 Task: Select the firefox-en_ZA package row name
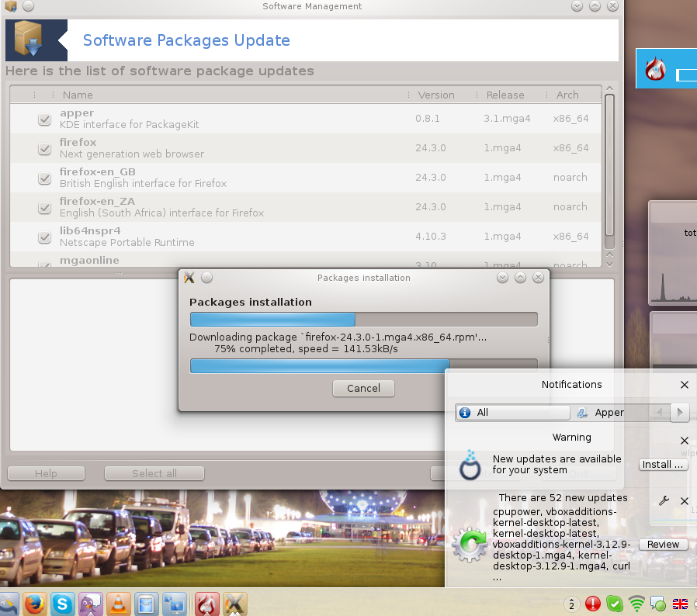click(97, 202)
